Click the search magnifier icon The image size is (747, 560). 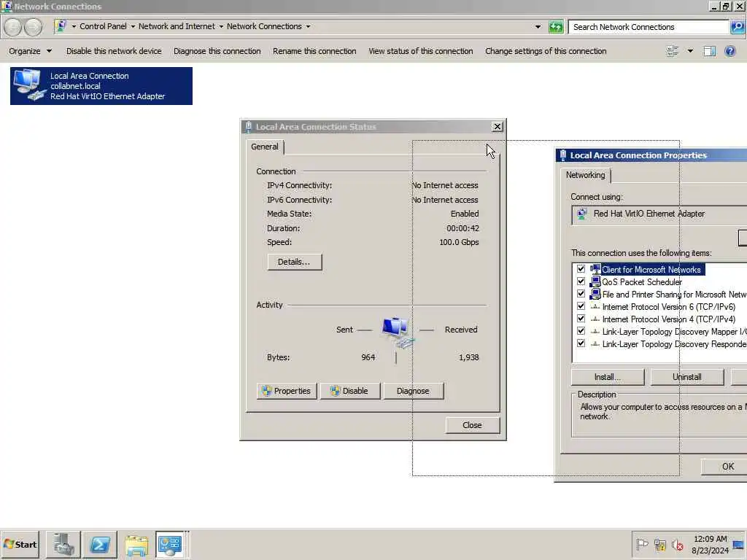tap(738, 27)
